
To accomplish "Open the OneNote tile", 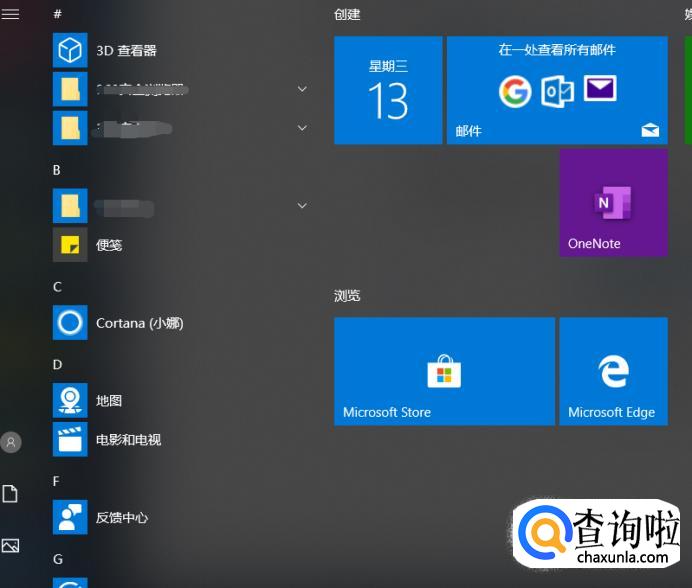I will pyautogui.click(x=613, y=203).
